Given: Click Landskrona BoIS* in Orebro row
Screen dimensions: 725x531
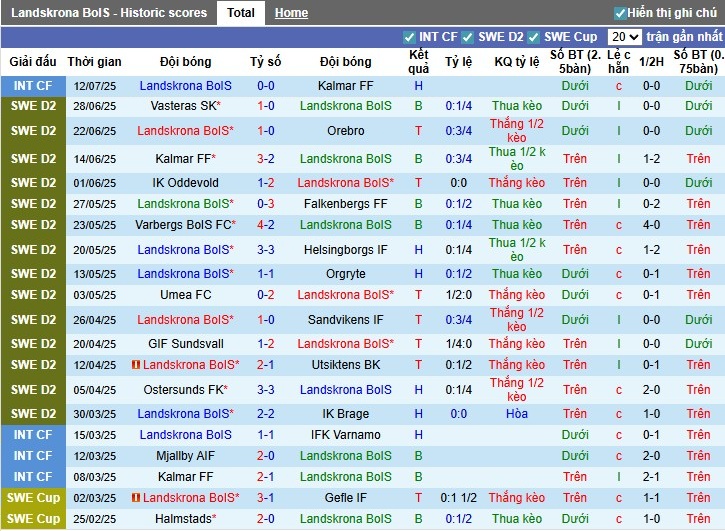Looking at the screenshot, I should (x=185, y=131).
